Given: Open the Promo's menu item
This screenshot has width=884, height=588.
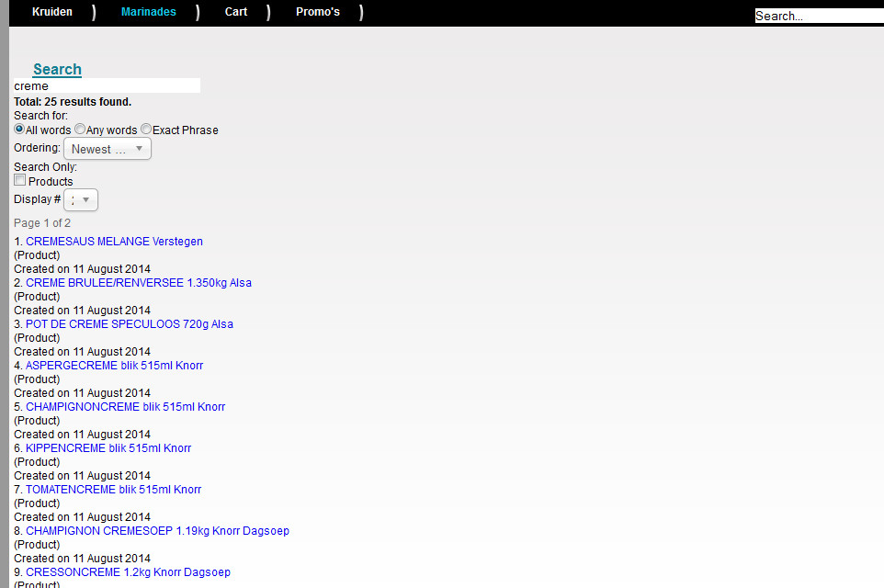Looking at the screenshot, I should pos(317,12).
